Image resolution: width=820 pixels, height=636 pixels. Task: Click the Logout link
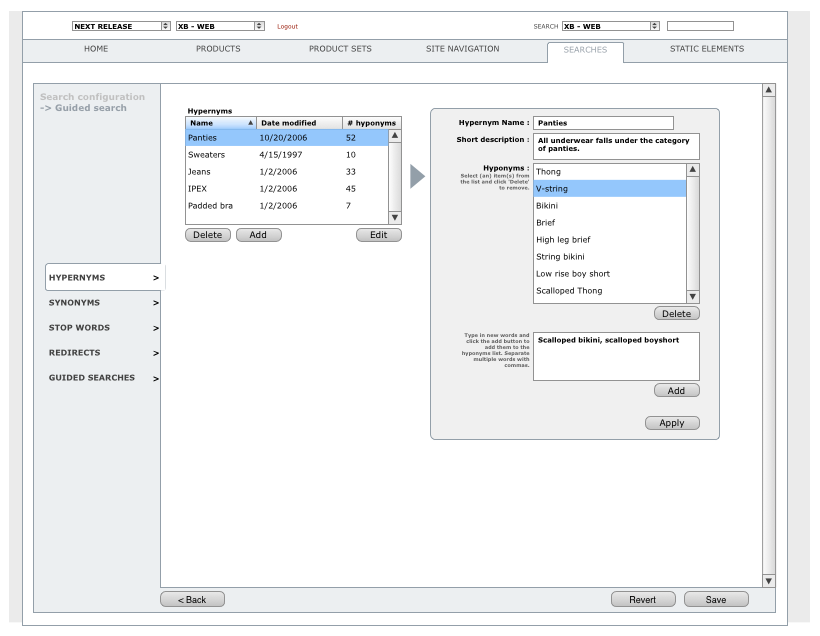287,27
